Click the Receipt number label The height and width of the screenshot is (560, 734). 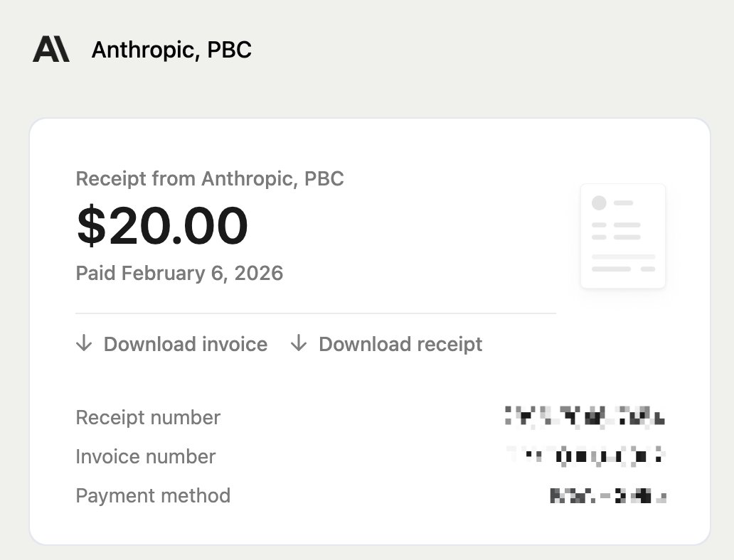[148, 417]
